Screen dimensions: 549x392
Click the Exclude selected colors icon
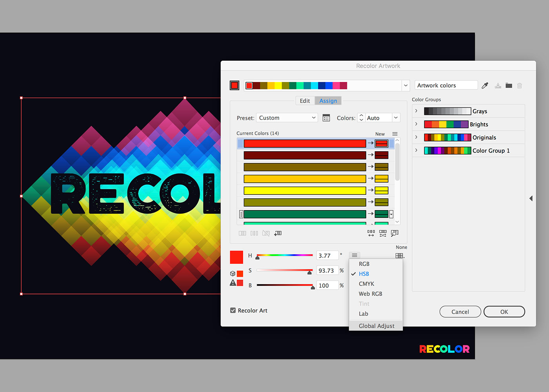[x=266, y=233]
